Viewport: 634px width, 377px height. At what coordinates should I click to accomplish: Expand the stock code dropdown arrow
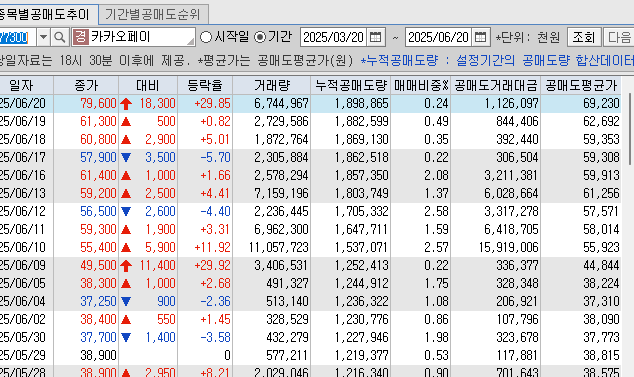(43, 38)
